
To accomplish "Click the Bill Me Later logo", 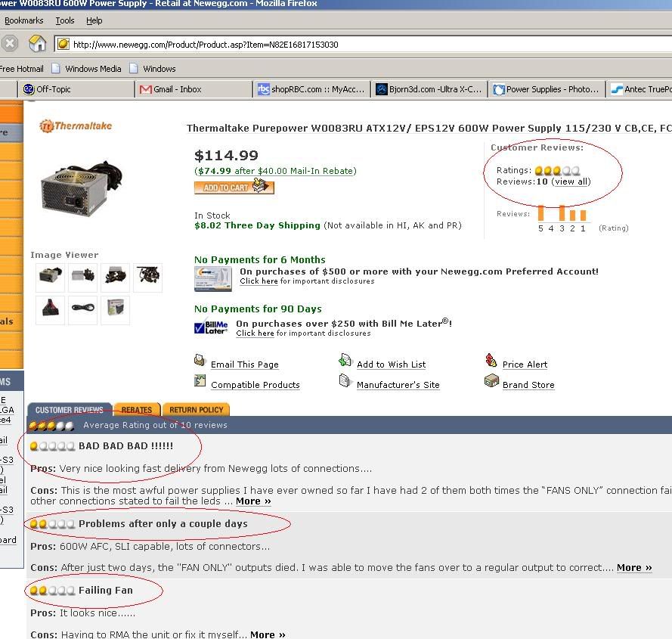I will [x=212, y=327].
